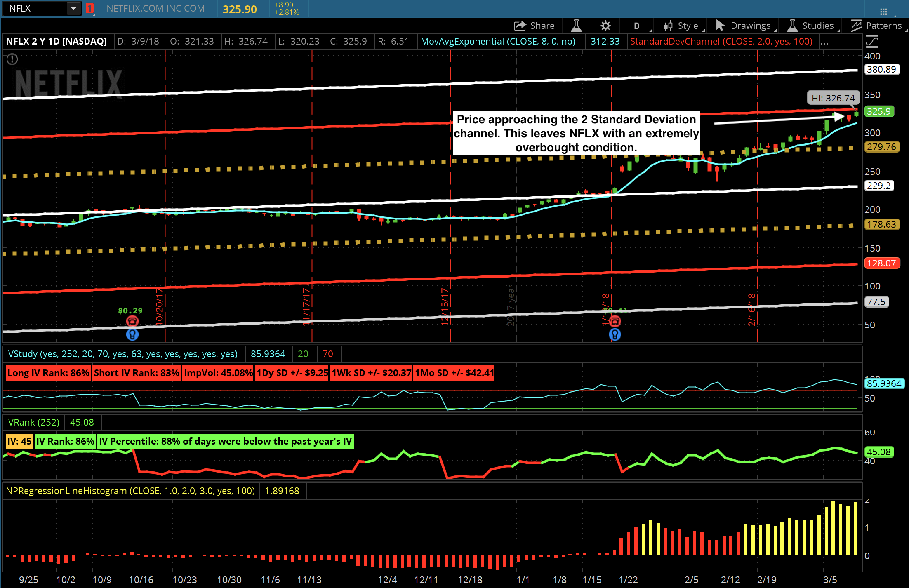
Task: Select the IVRank (252) study header
Action: pyautogui.click(x=33, y=422)
